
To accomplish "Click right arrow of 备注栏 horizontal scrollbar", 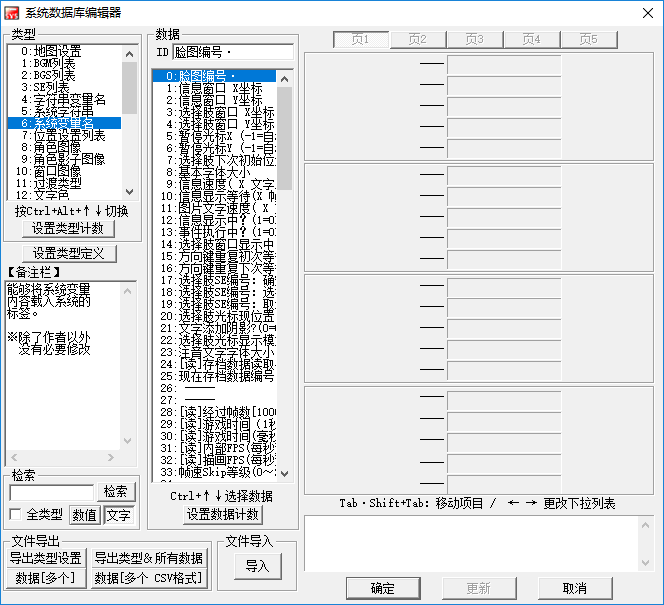I will 111,458.
